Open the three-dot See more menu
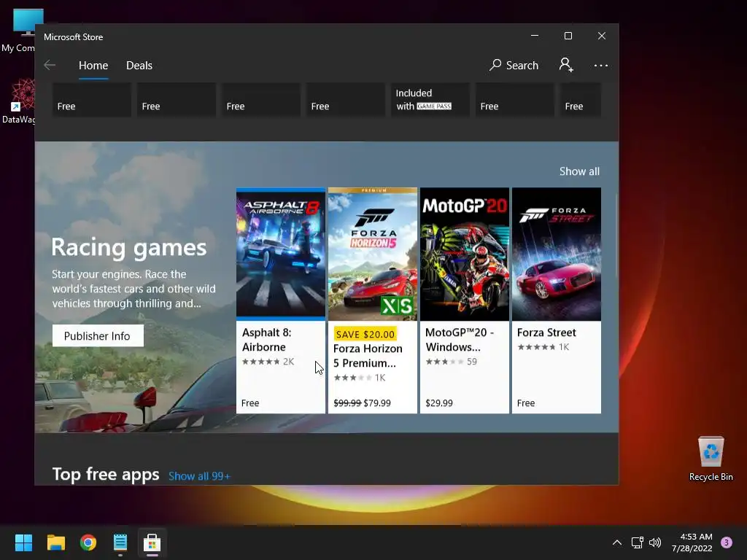The width and height of the screenshot is (747, 560). pyautogui.click(x=601, y=65)
